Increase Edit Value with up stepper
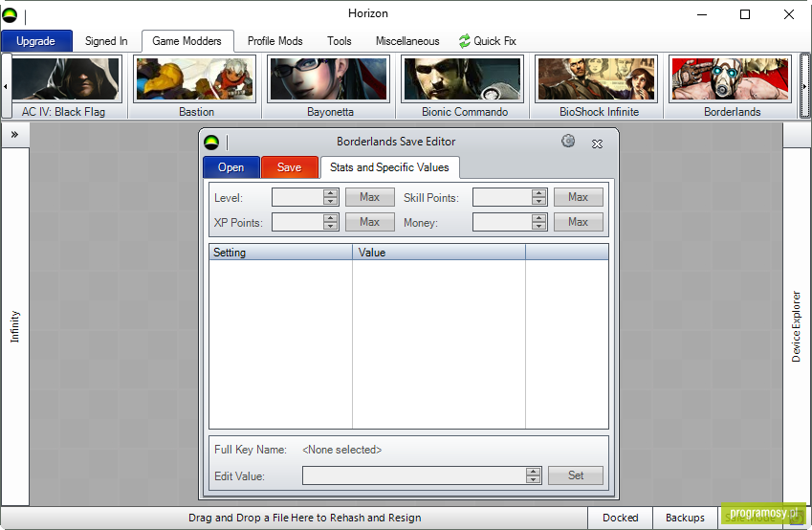Viewport: 812px width, 530px height. 534,471
